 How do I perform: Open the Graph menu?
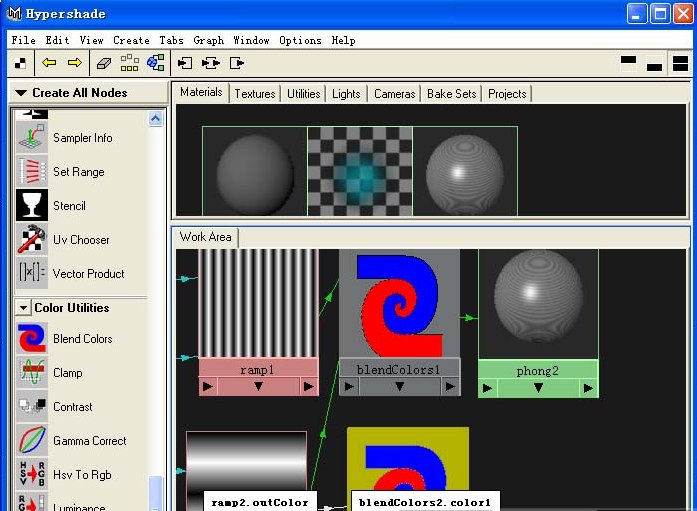(x=208, y=40)
